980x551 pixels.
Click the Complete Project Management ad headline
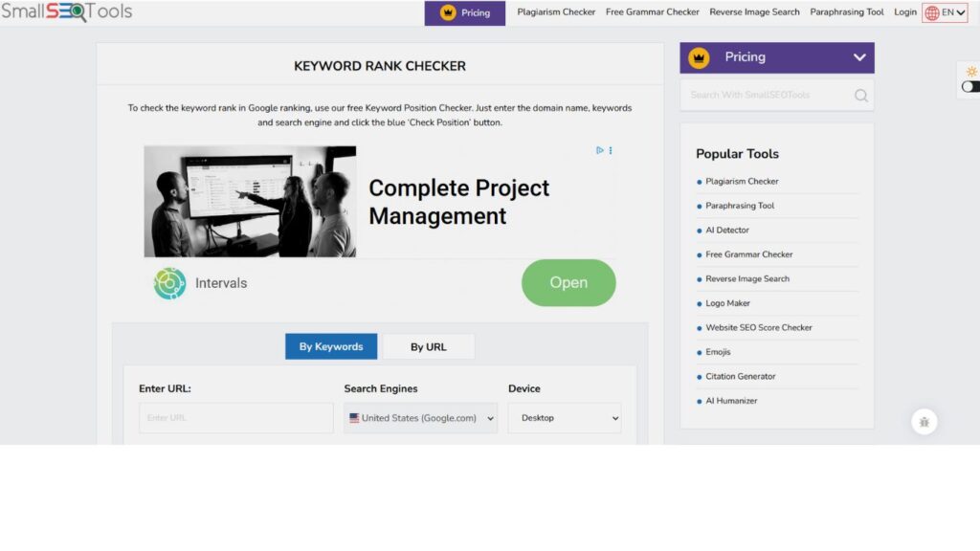458,202
